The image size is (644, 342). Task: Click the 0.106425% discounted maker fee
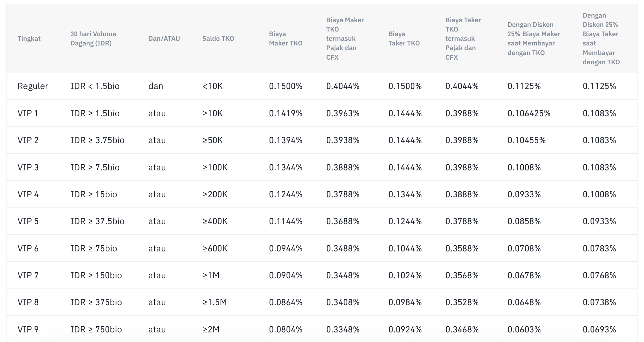tap(529, 113)
